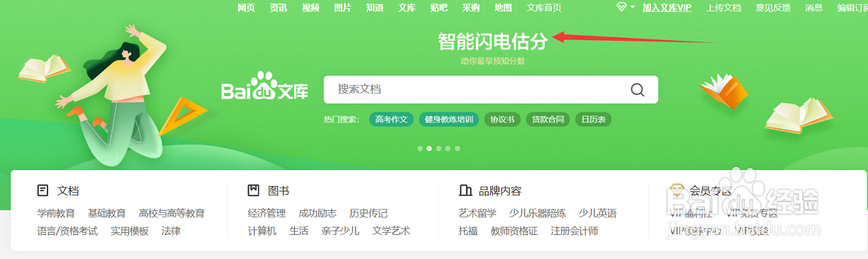
Task: Click the 助你最早预知分数 subtitle
Action: (x=493, y=61)
